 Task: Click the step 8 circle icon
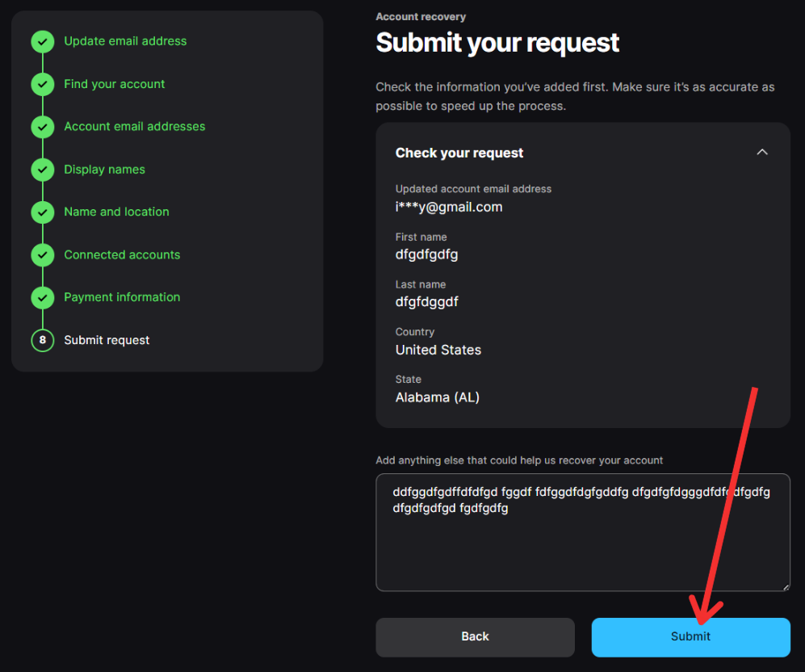pyautogui.click(x=43, y=340)
